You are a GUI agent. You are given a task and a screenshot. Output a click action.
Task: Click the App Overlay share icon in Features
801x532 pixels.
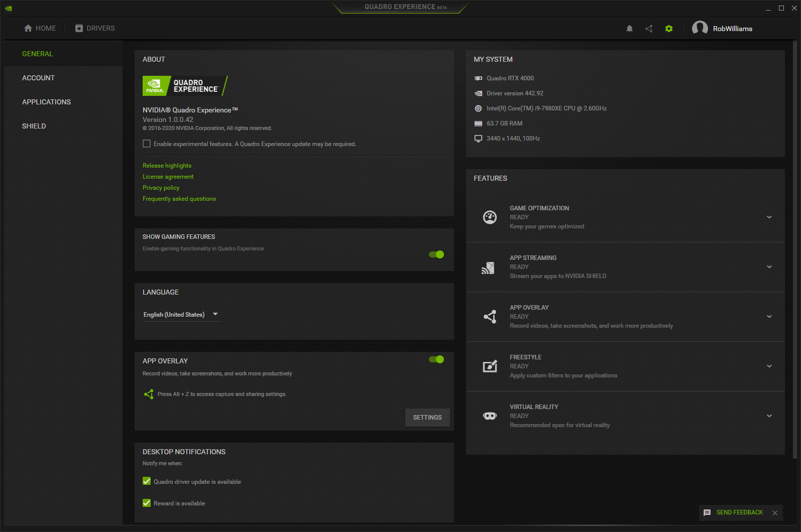[490, 316]
